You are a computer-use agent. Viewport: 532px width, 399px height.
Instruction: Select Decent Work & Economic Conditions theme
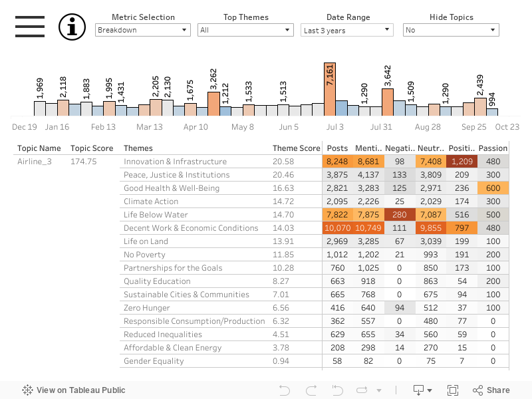(191, 228)
